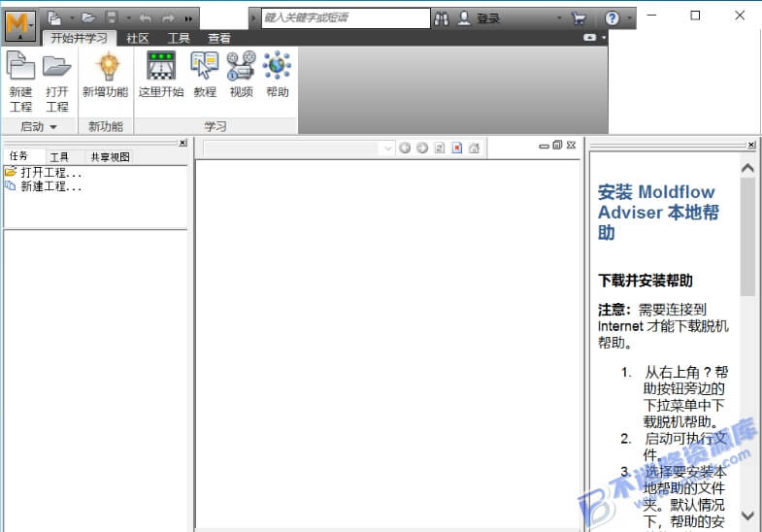The image size is (762, 532).
Task: Click 打开工程 ribbon button
Action: (x=57, y=82)
